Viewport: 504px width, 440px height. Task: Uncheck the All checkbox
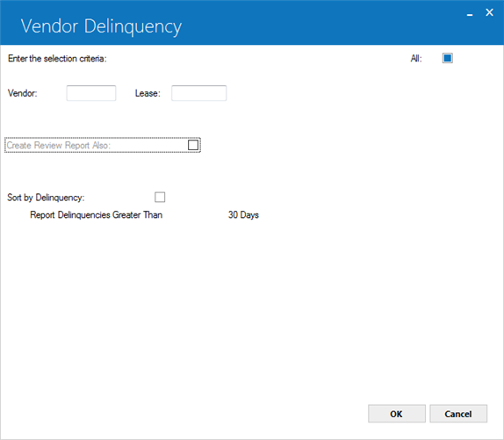click(x=448, y=58)
